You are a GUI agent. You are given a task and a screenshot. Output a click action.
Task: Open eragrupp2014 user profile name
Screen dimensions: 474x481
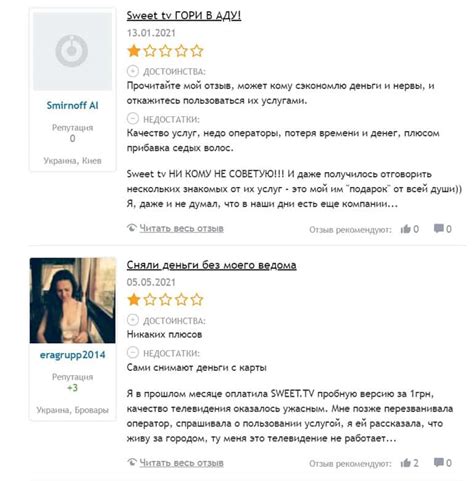tap(72, 355)
